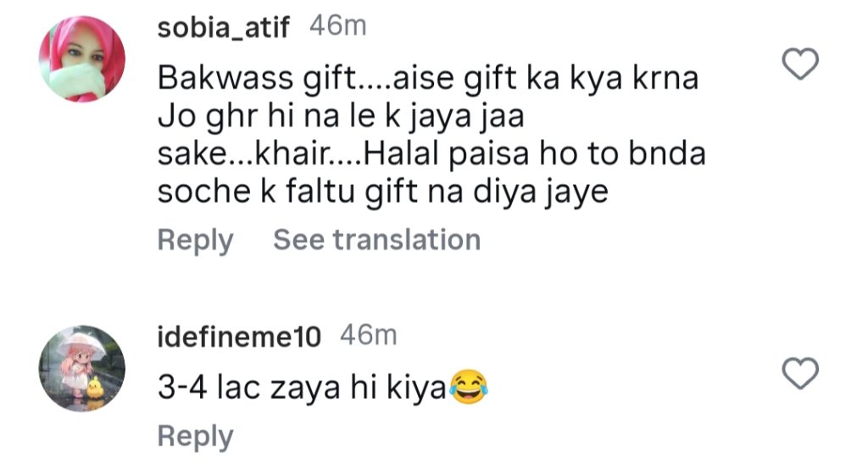The width and height of the screenshot is (868, 476).
Task: Click the 46m timestamp beside idefineme10
Action: point(368,336)
